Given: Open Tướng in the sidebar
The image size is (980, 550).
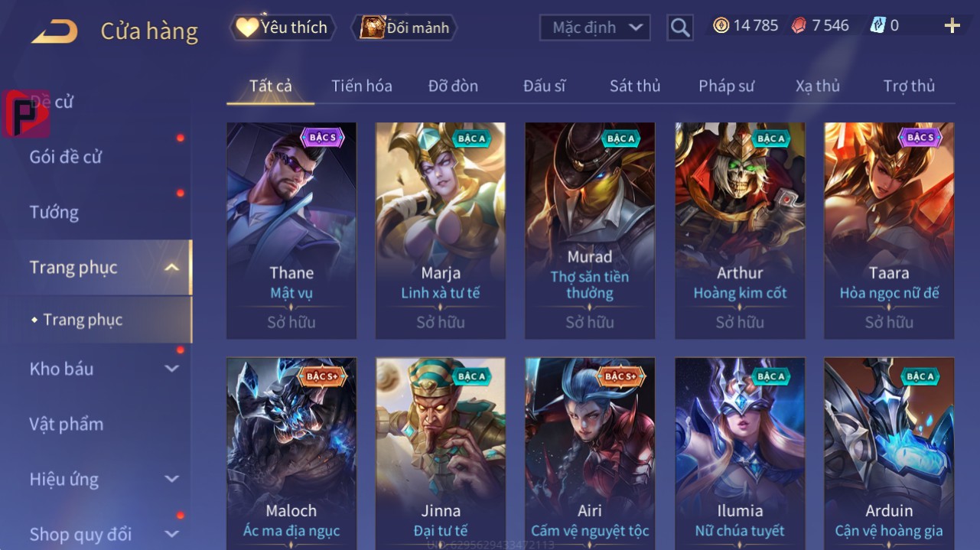Looking at the screenshot, I should [54, 212].
